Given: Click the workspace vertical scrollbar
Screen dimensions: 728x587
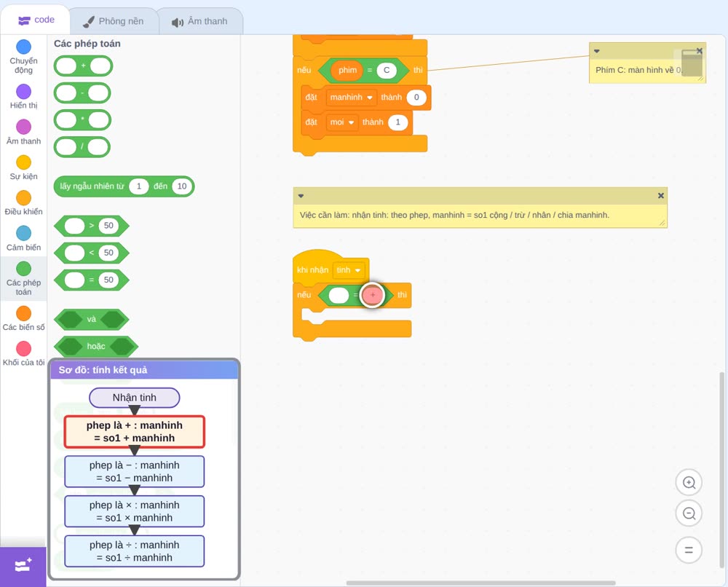Looking at the screenshot, I should [x=721, y=469].
